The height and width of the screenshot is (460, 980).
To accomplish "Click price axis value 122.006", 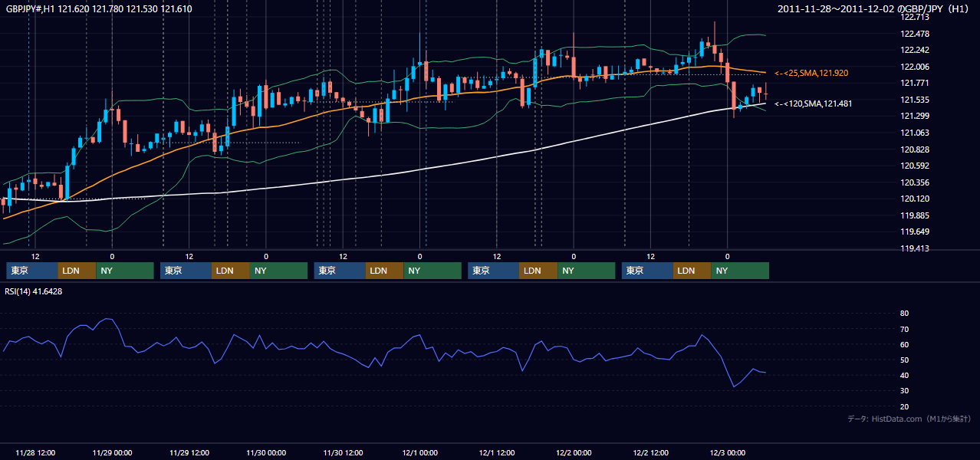I will [914, 67].
